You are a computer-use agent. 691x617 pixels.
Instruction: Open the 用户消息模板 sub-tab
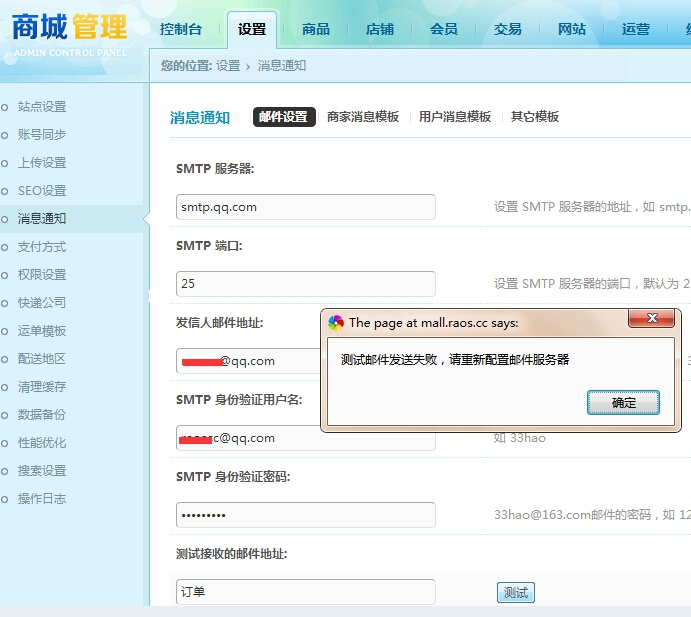pyautogui.click(x=454, y=117)
